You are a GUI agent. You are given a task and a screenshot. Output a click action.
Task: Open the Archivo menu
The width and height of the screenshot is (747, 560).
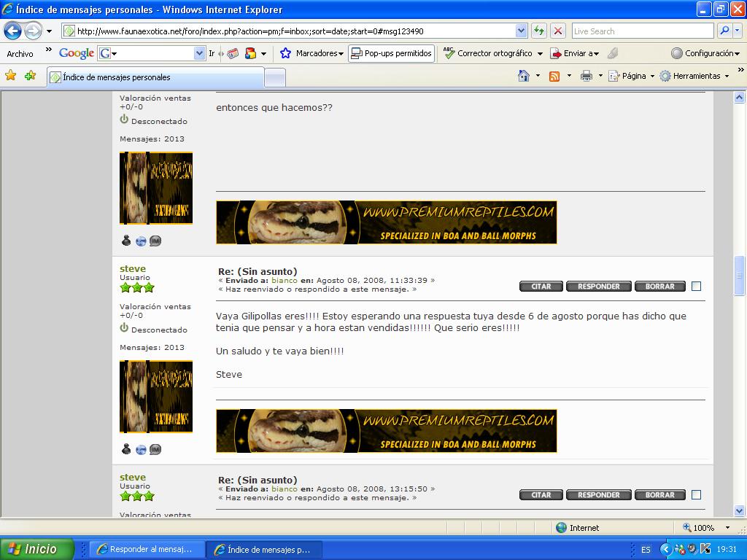[x=20, y=53]
